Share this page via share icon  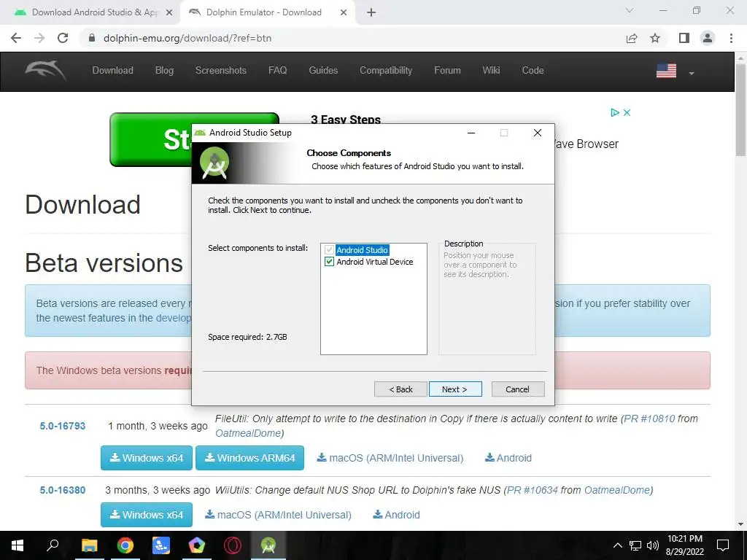(632, 38)
